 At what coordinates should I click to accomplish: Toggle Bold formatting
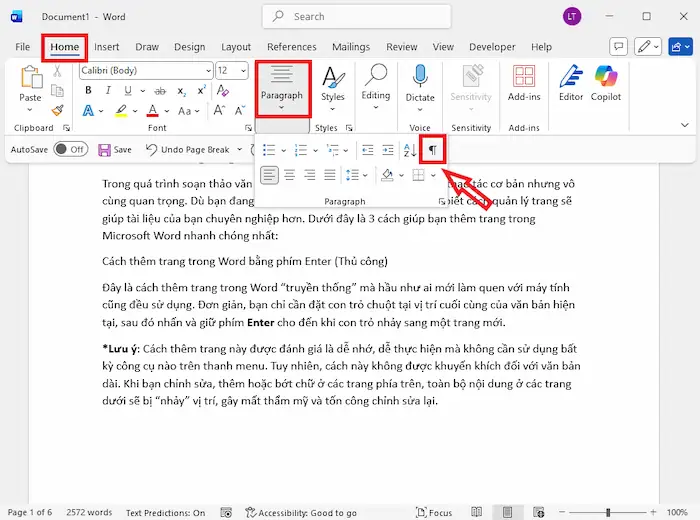[x=88, y=90]
